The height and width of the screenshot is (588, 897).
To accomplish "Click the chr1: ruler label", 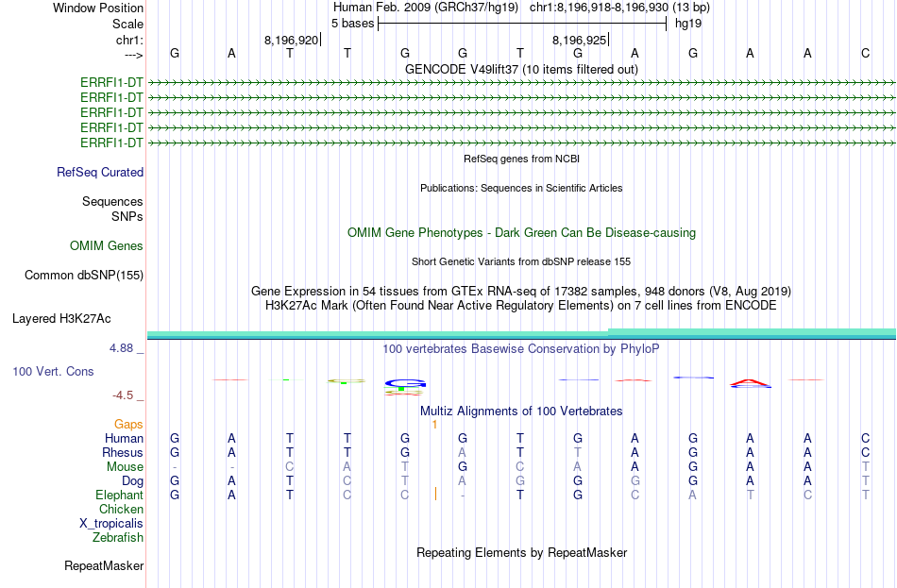I will click(x=129, y=40).
